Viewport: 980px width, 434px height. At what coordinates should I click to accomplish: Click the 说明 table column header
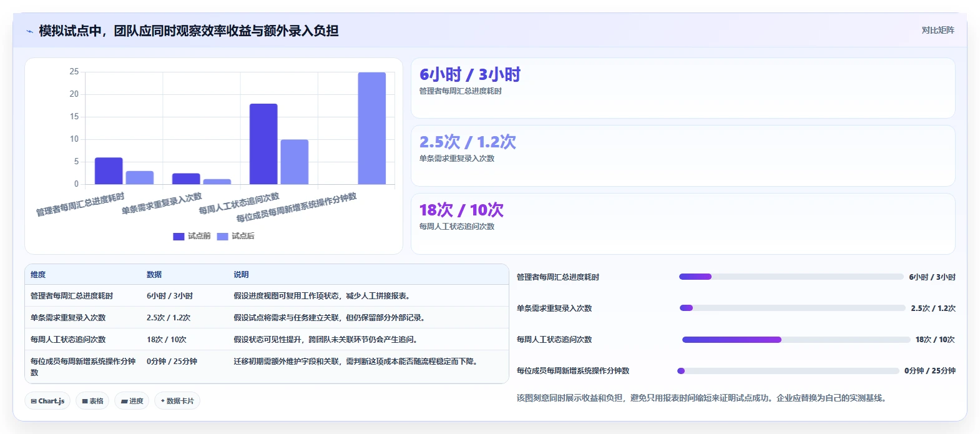pyautogui.click(x=241, y=275)
